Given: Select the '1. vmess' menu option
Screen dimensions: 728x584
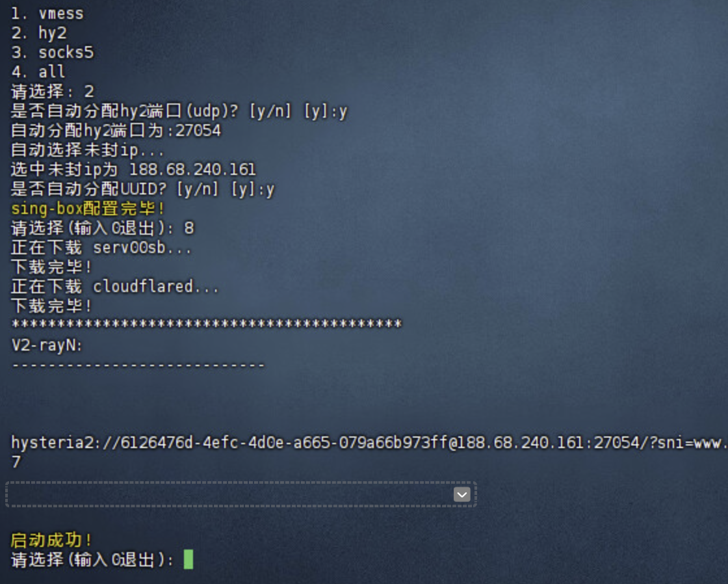Looking at the screenshot, I should (x=47, y=14).
